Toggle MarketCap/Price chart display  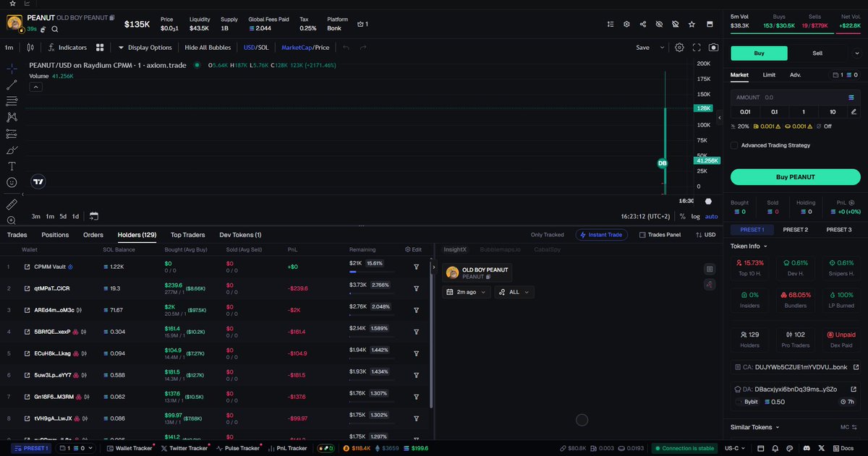tap(305, 48)
